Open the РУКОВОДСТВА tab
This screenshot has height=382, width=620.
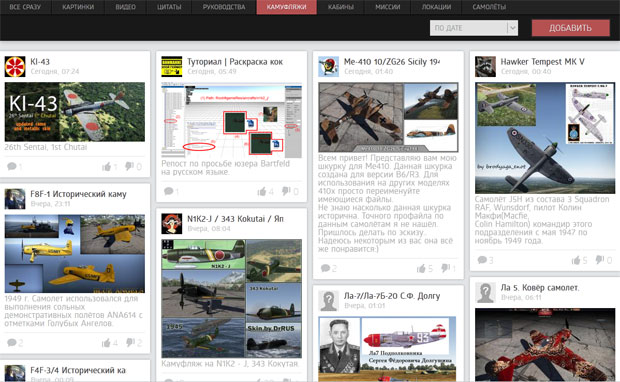(224, 7)
